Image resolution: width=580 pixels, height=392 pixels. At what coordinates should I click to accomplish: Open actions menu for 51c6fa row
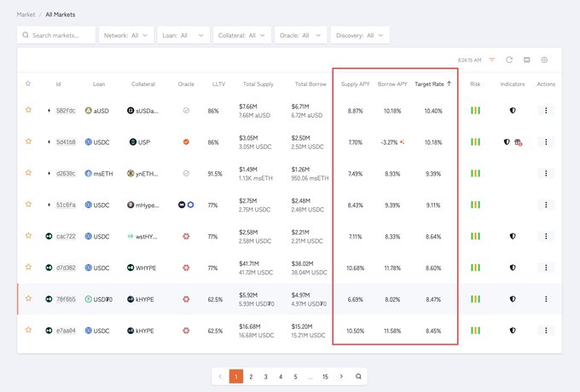[546, 205]
